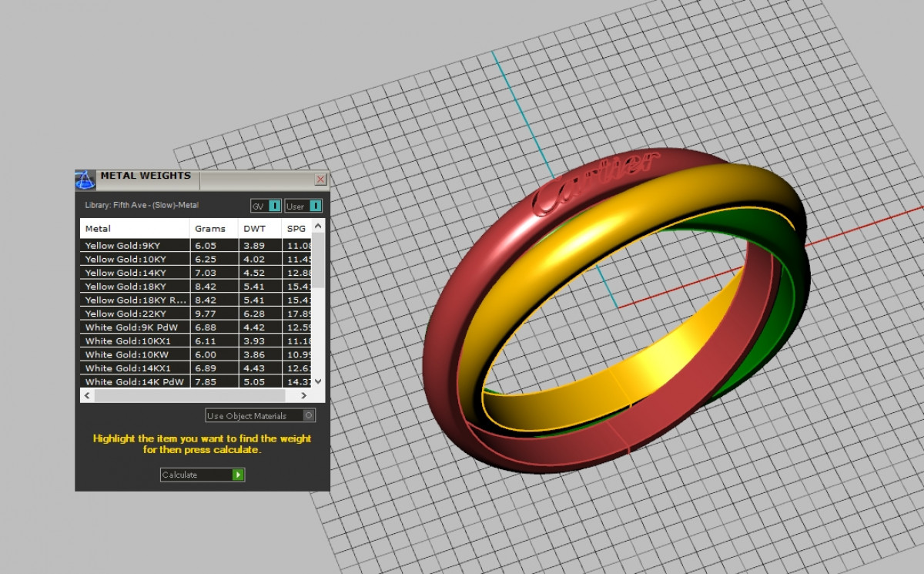
Task: Select the Yellow Gold:22KY row
Action: [x=135, y=314]
